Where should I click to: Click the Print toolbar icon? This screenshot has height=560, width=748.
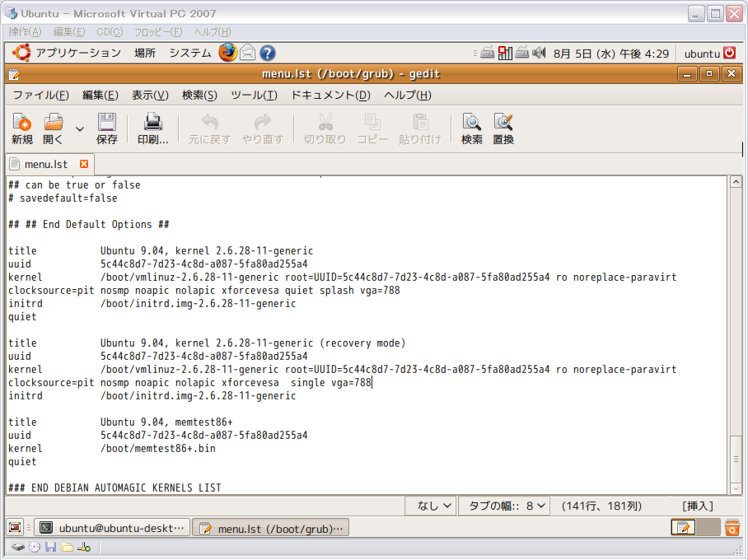pyautogui.click(x=152, y=128)
